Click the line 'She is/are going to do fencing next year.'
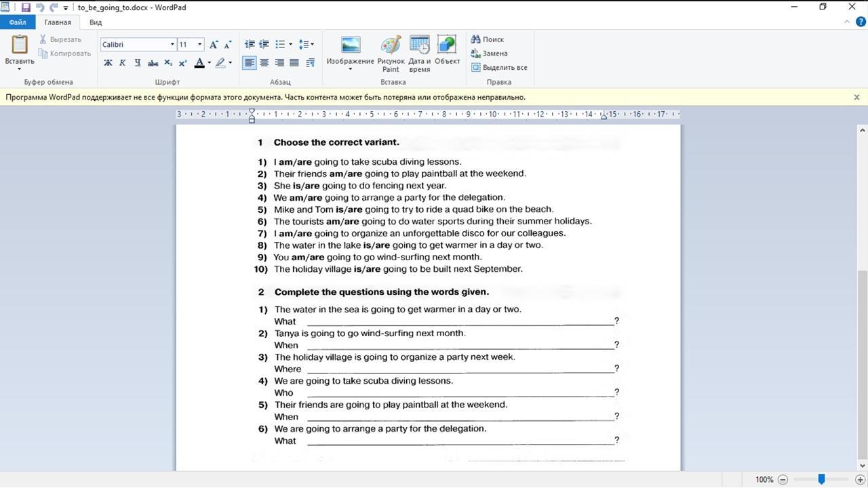 point(360,186)
